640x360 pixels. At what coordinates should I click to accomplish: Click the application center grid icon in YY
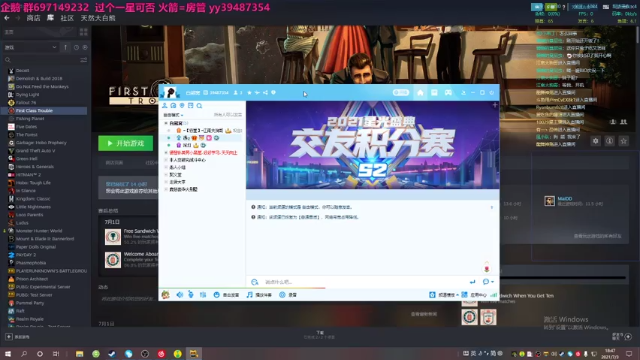point(464,295)
